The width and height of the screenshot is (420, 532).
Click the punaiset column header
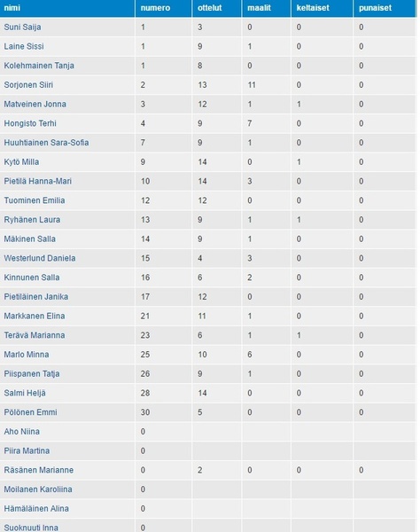pos(375,7)
